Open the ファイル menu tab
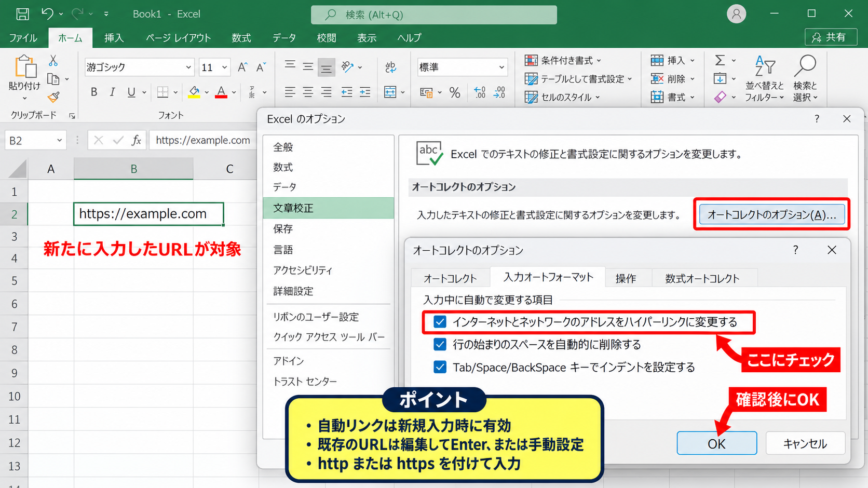The image size is (868, 488). pos(23,38)
